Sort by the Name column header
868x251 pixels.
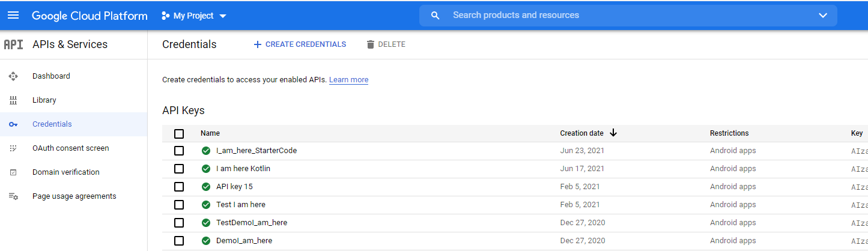(x=210, y=133)
